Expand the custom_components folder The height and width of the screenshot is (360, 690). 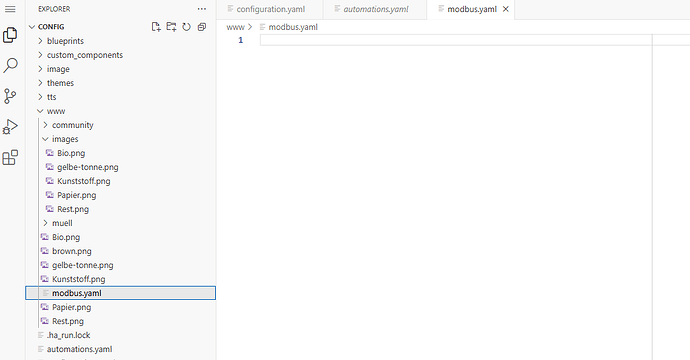coord(120,55)
